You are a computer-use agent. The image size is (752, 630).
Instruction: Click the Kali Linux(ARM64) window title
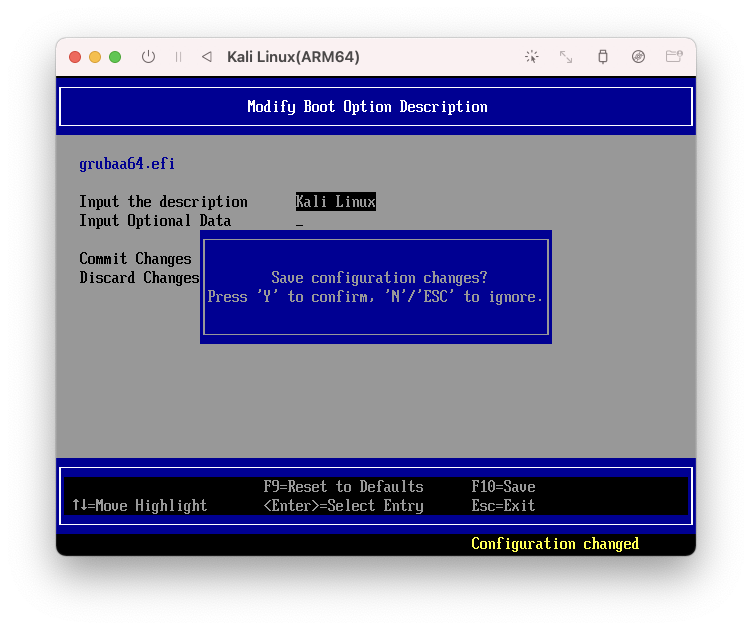tap(294, 57)
